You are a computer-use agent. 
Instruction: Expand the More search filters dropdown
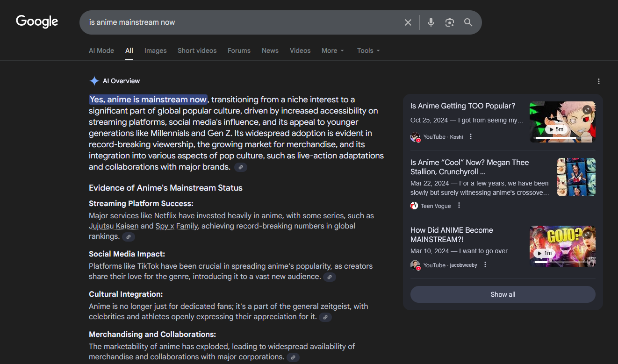tap(332, 50)
